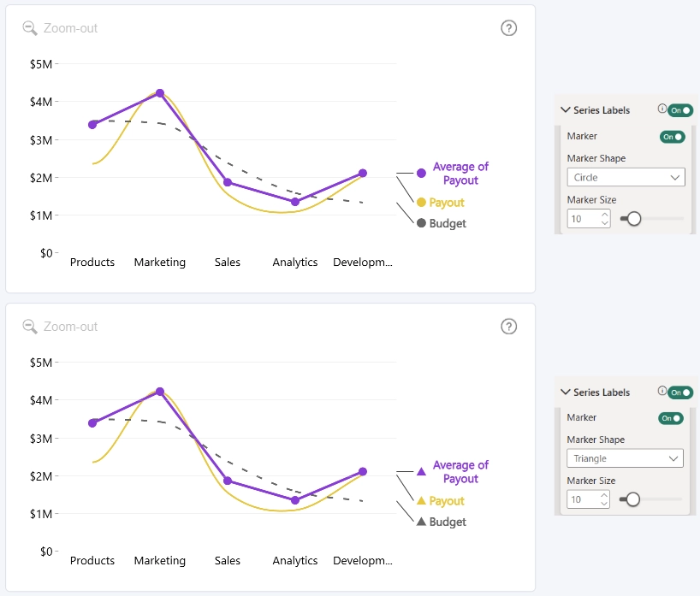The height and width of the screenshot is (596, 700).
Task: Collapse the top Series Labels section chevron
Action: pyautogui.click(x=565, y=109)
